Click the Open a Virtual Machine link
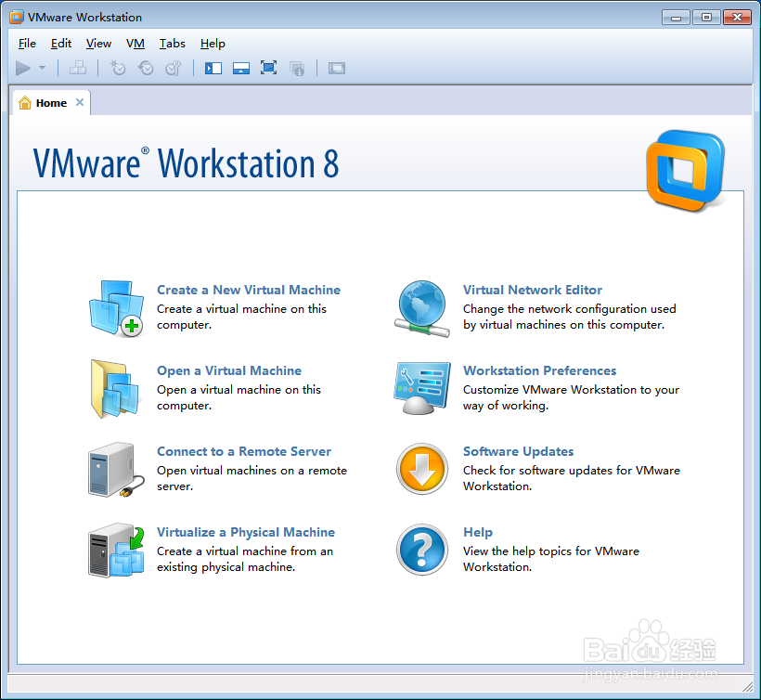The width and height of the screenshot is (761, 700). [229, 370]
